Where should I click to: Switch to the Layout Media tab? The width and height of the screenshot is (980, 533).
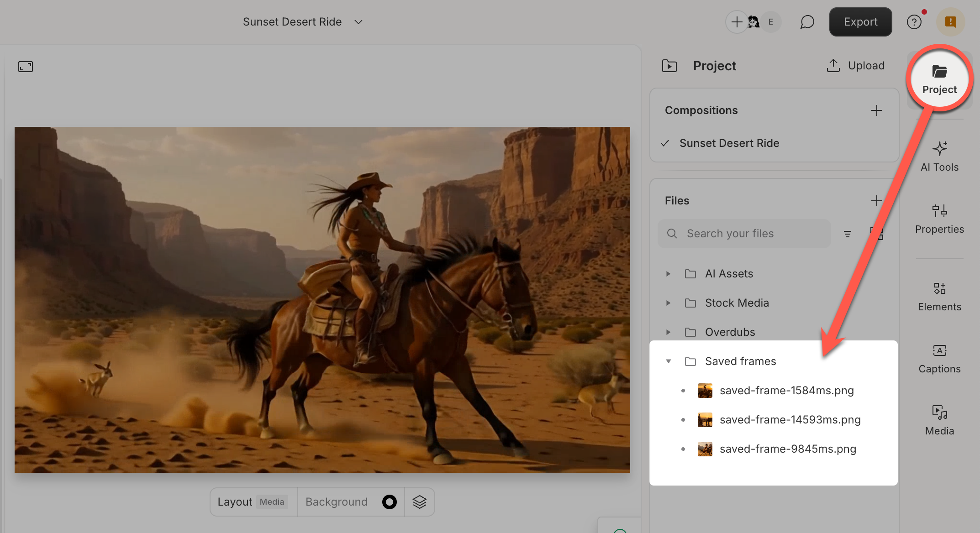[x=253, y=502]
